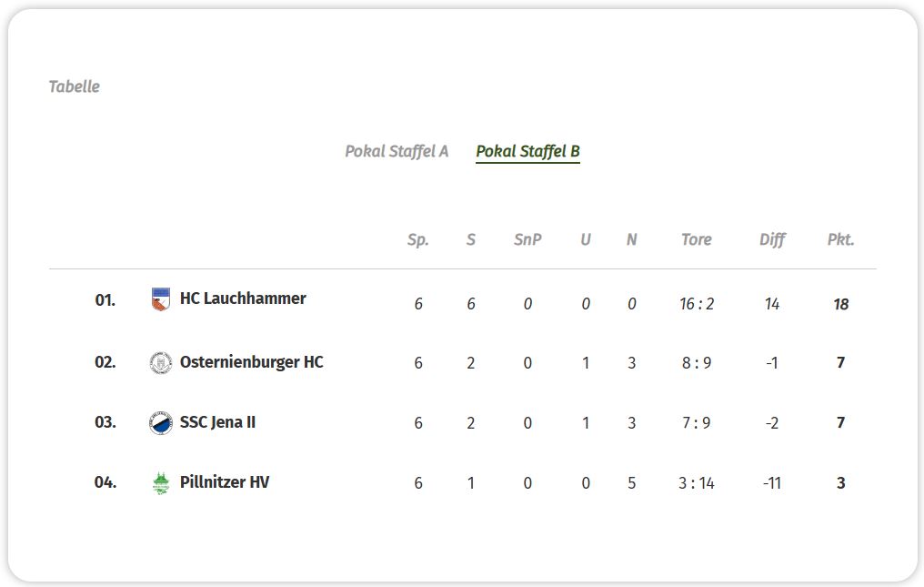Open SSC Jena II team page
Viewport: 924px width, 587px height.
click(217, 422)
